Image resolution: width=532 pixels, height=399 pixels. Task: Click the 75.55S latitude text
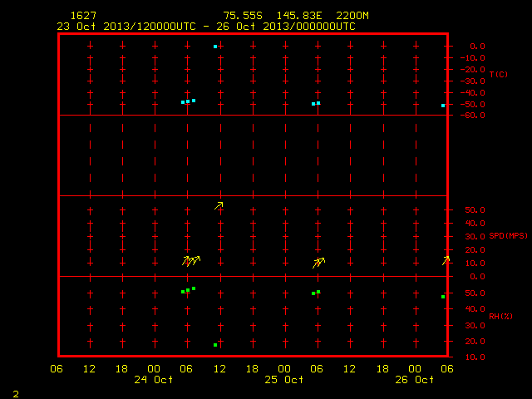[243, 16]
